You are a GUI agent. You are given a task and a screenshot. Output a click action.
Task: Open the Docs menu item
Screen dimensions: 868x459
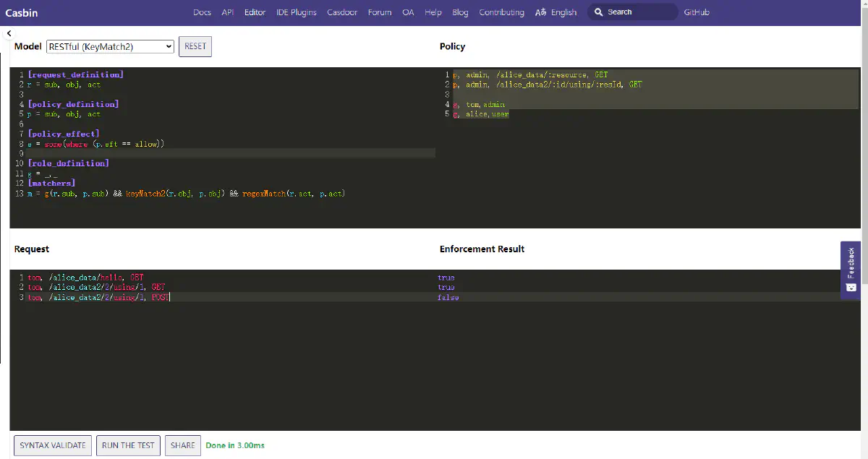[x=203, y=12]
